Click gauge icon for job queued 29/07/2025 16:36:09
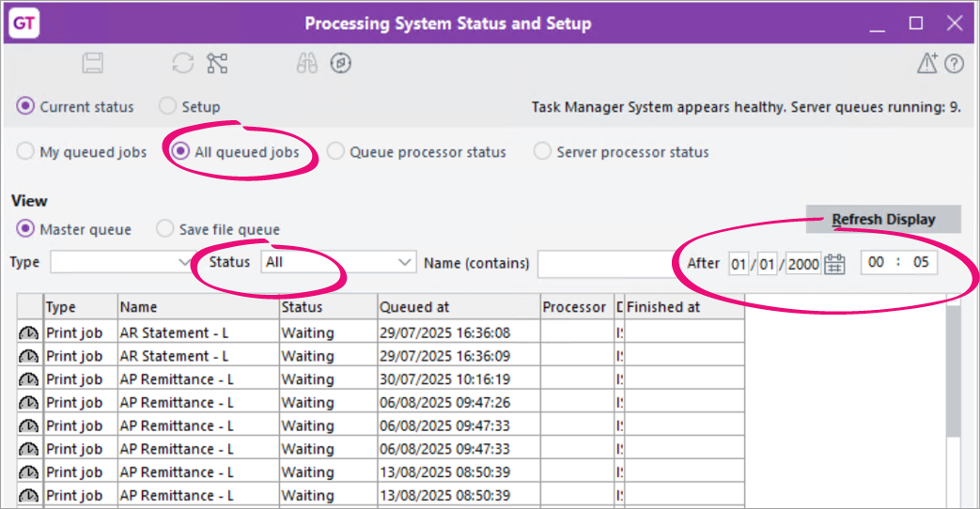The image size is (980, 509). point(29,356)
